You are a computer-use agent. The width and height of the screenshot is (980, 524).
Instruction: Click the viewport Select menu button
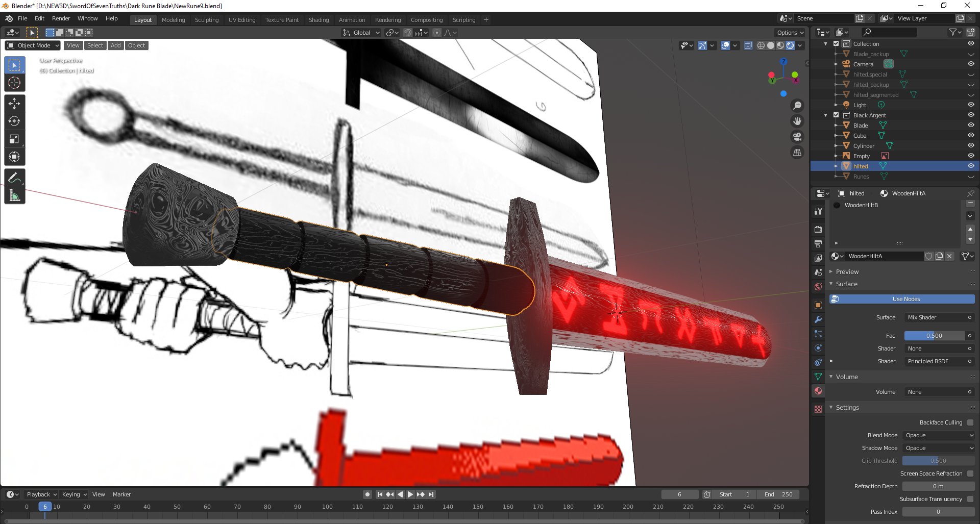point(95,45)
